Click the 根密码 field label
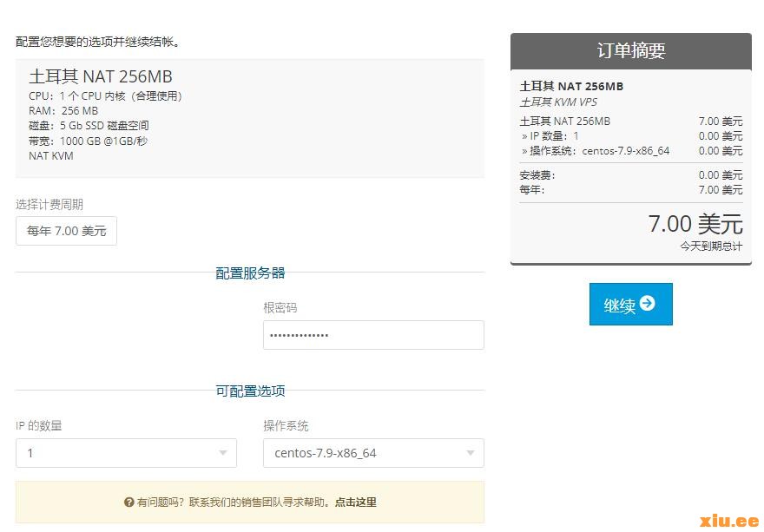 coord(280,308)
